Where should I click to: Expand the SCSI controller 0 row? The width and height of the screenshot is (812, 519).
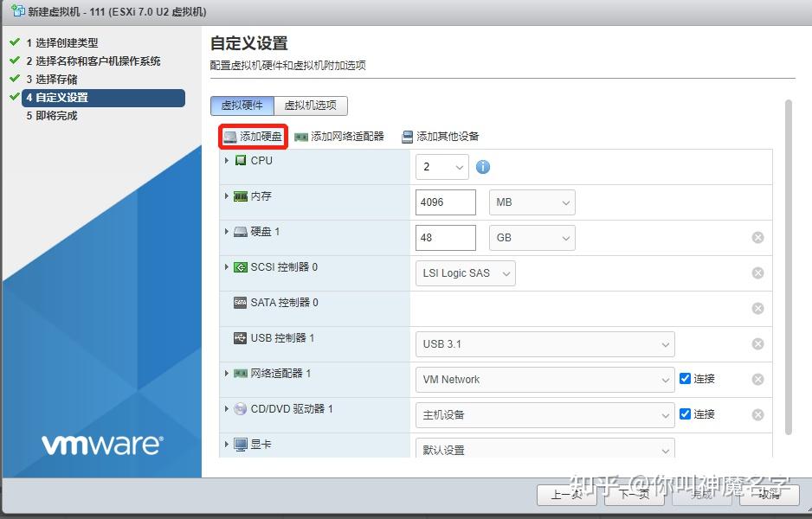[x=226, y=267]
